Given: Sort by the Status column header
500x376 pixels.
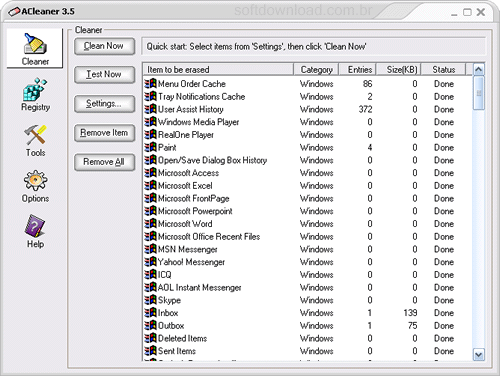Looking at the screenshot, I should 443,69.
